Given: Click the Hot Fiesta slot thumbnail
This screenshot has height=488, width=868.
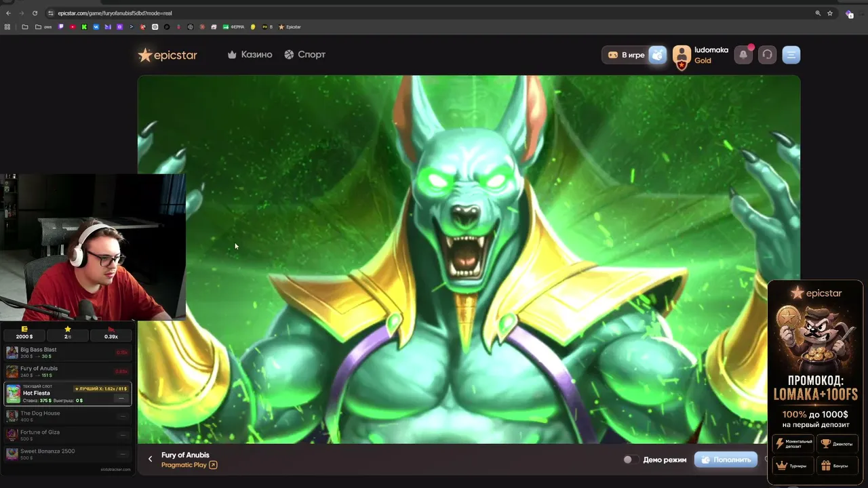Looking at the screenshot, I should coord(14,394).
